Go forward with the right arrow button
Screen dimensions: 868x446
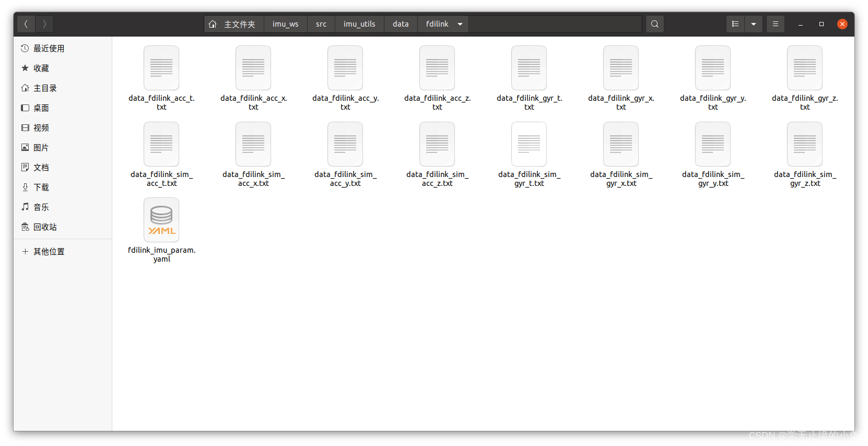[x=44, y=24]
